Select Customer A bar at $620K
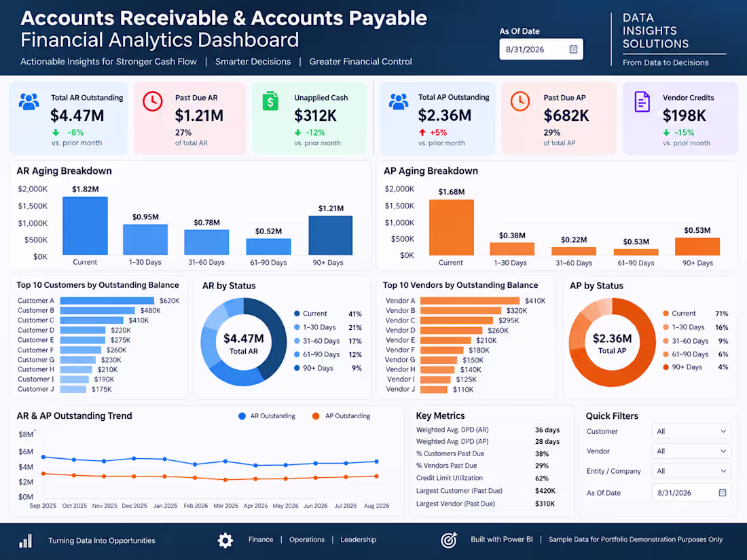The height and width of the screenshot is (560, 747). tap(107, 301)
